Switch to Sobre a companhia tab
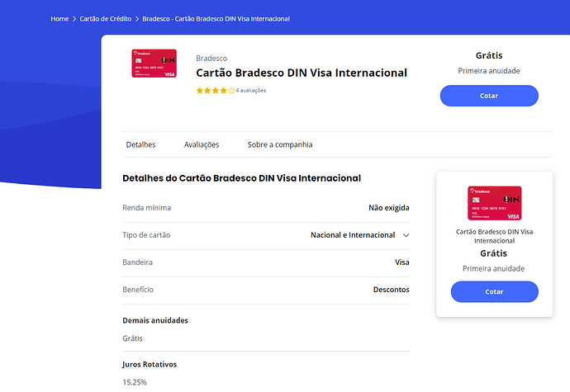Screen dimensions: 570x392 [x=280, y=144]
